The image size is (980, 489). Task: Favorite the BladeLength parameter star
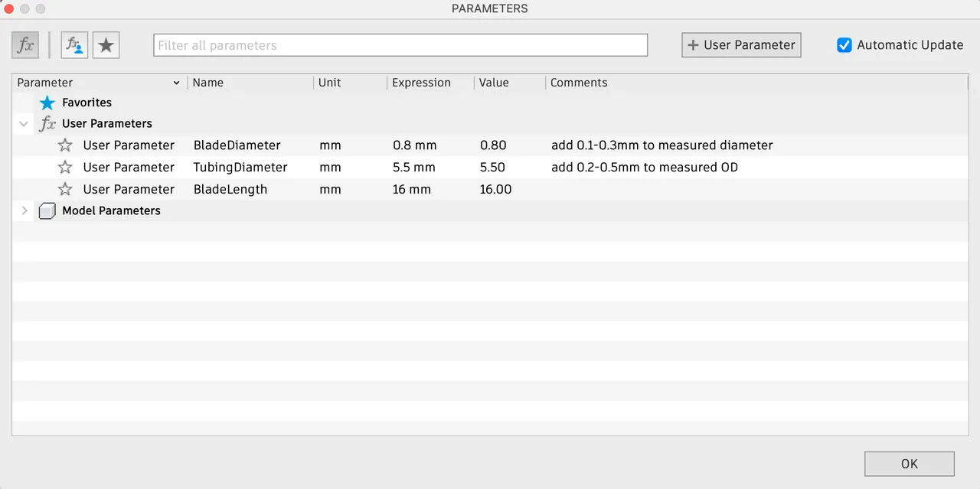(65, 189)
